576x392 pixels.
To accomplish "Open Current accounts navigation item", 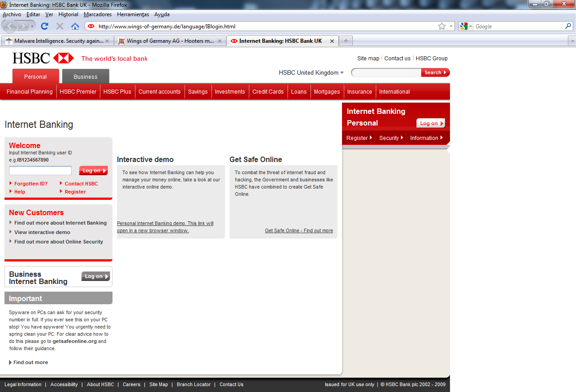I will click(x=159, y=91).
